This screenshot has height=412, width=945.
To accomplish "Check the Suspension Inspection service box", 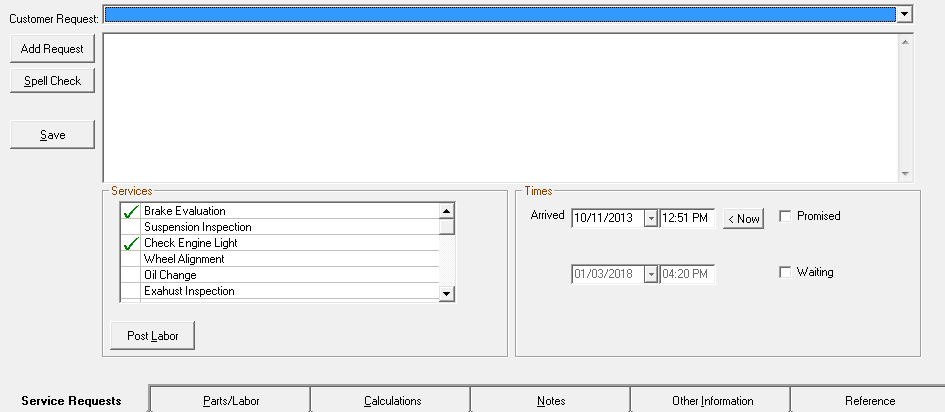I will [130, 227].
